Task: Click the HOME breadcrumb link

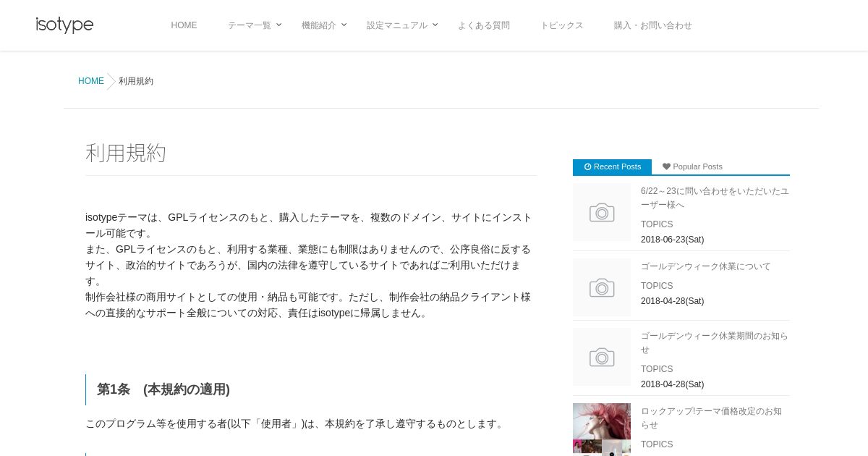Action: click(x=91, y=81)
